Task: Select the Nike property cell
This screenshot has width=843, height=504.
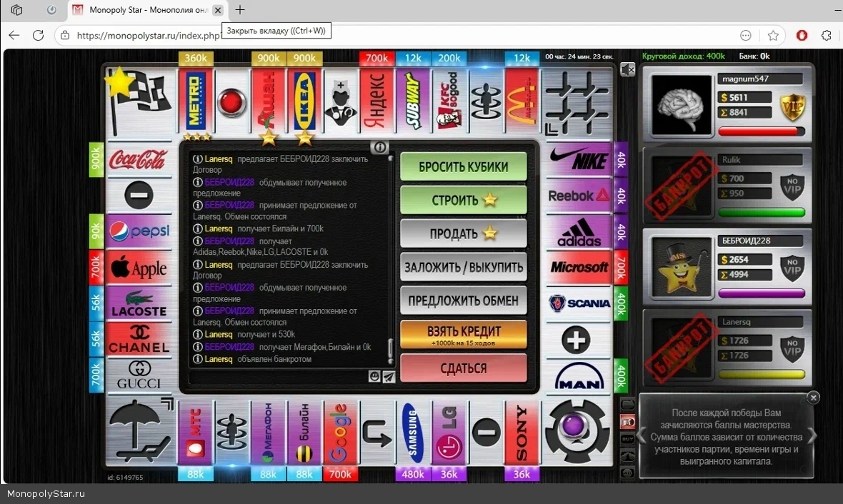Action: coord(579,159)
